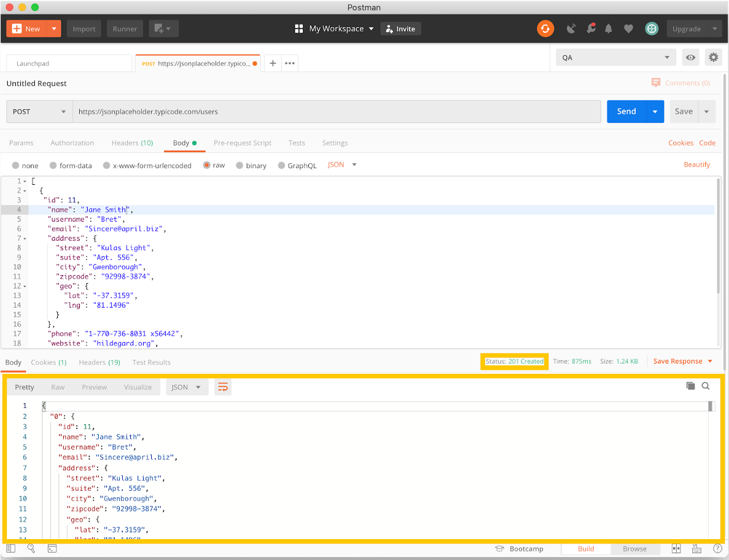Open the Authorization tab
The image size is (729, 560).
pos(72,142)
